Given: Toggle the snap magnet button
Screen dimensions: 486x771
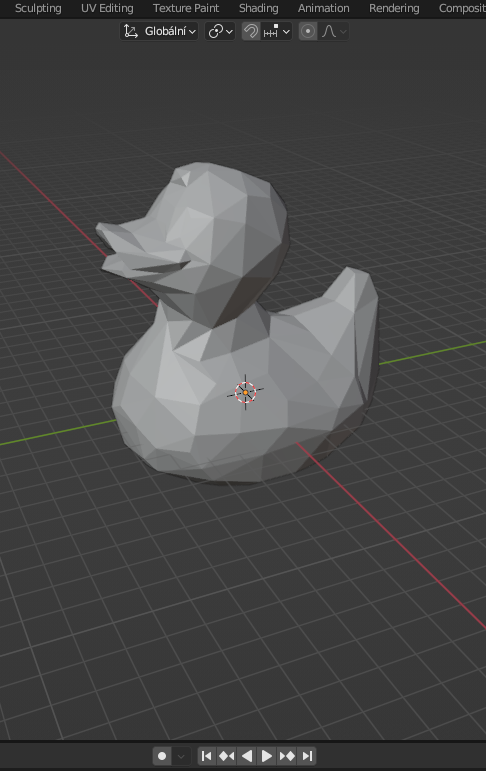Looking at the screenshot, I should click(251, 31).
